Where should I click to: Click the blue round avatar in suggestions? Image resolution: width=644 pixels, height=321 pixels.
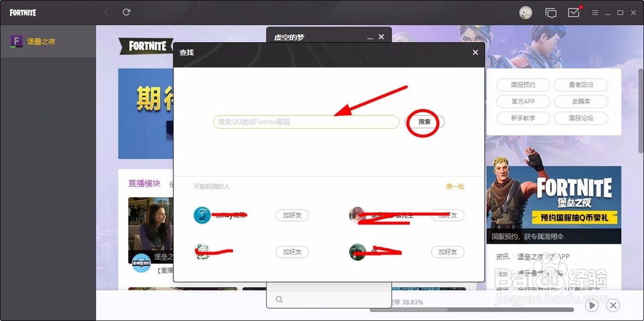(x=202, y=215)
